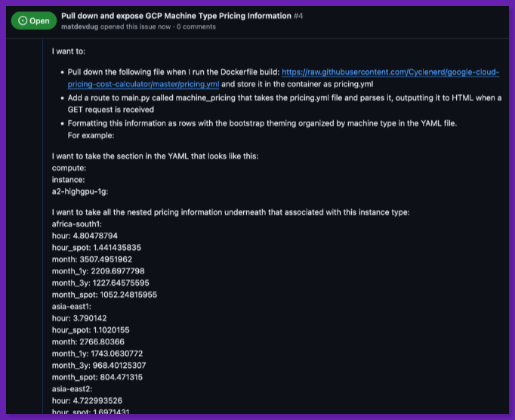515x420 pixels.
Task: Click the circle icon inside Open badge
Action: coord(22,20)
